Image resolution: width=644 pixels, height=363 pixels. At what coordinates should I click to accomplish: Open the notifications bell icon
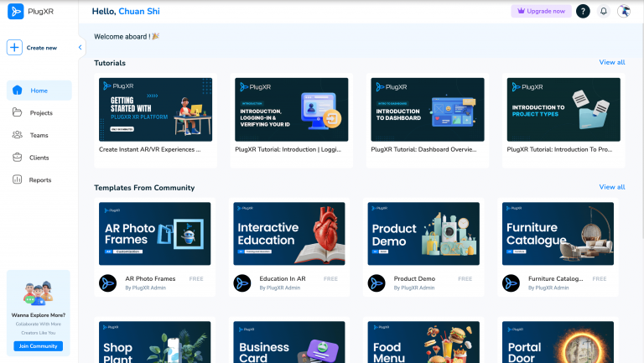click(x=603, y=11)
